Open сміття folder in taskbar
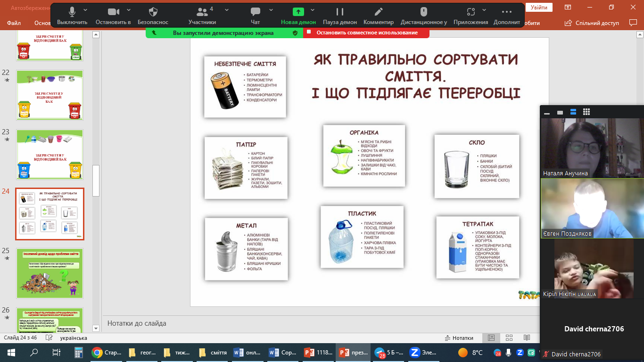Viewport: 644px width, 362px height. coord(213,352)
